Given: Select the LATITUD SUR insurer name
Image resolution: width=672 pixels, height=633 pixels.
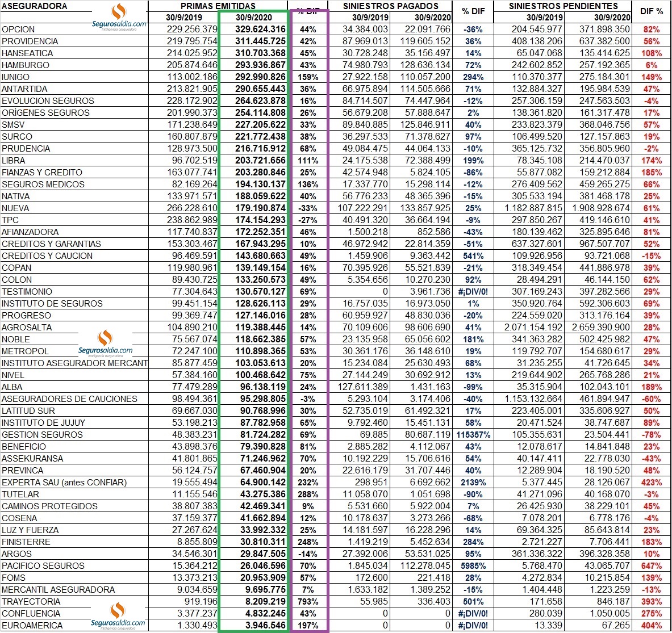Looking at the screenshot, I should point(28,411).
